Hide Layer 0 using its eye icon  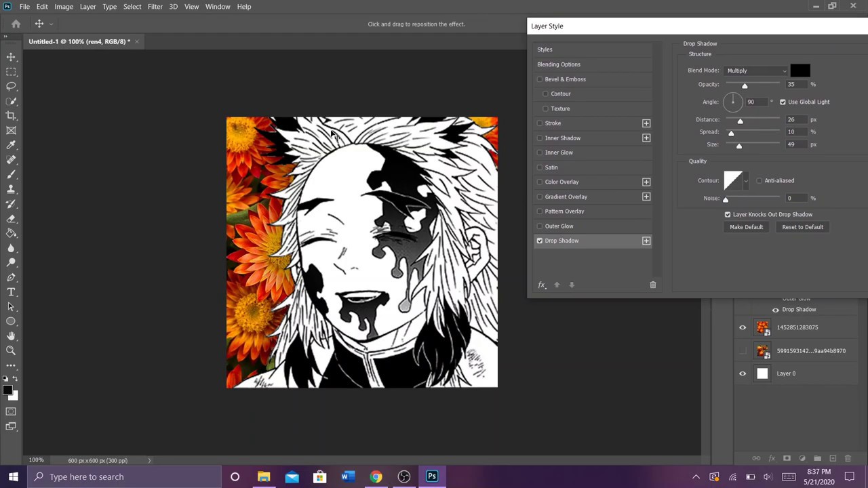(743, 373)
